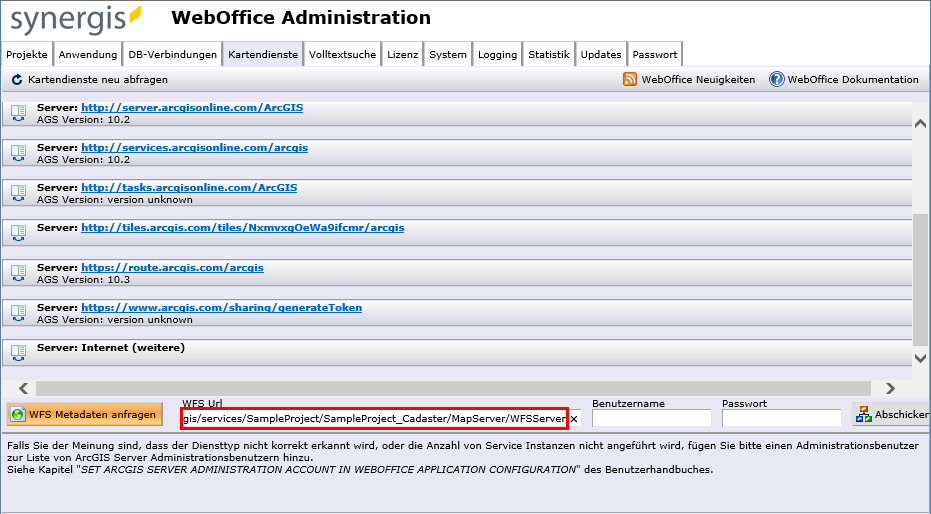Click the icon beside Server: Internet (weitere)
The width and height of the screenshot is (931, 514).
18,353
